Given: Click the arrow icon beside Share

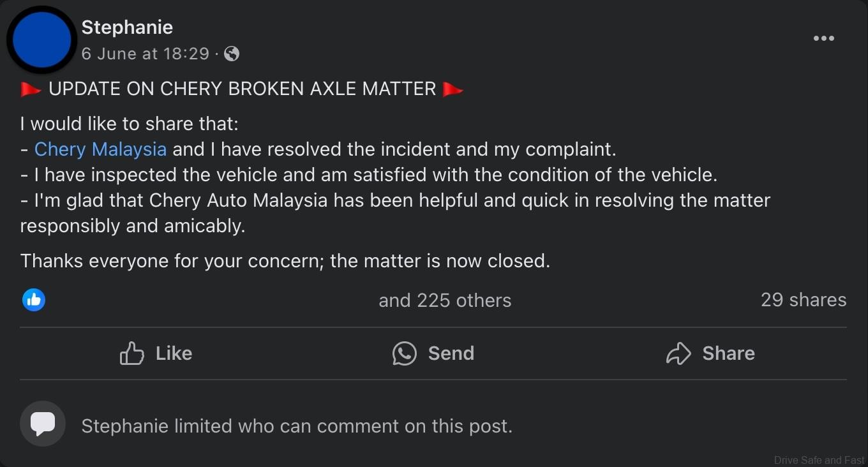Looking at the screenshot, I should pos(678,353).
